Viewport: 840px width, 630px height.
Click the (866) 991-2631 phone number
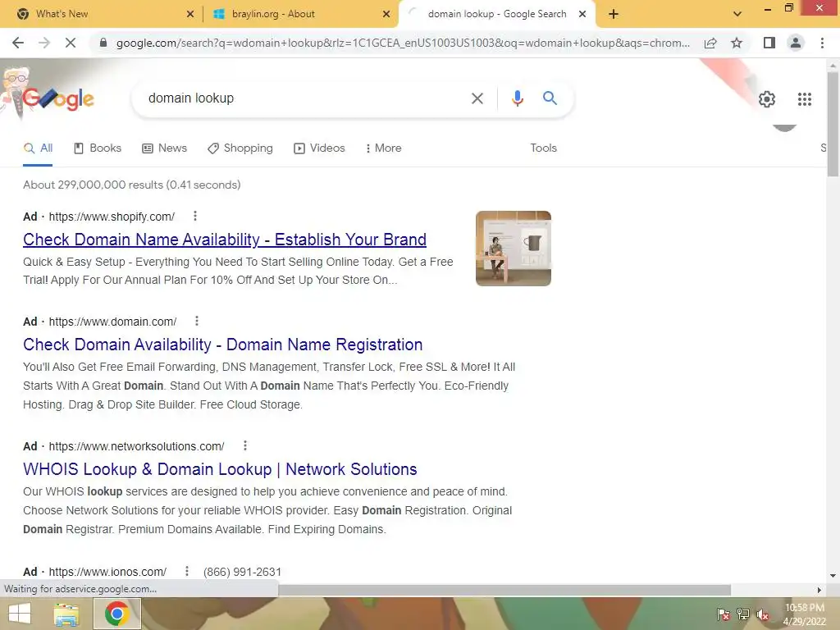click(x=242, y=572)
